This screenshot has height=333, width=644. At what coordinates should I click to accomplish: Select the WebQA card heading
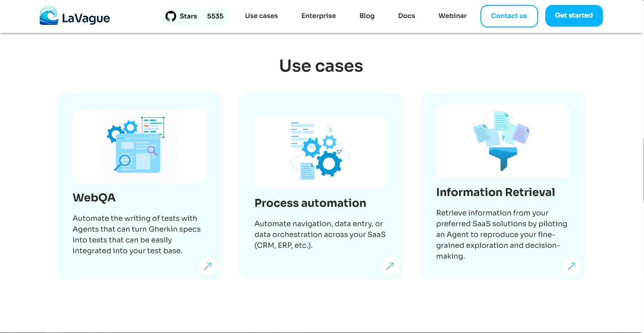94,197
